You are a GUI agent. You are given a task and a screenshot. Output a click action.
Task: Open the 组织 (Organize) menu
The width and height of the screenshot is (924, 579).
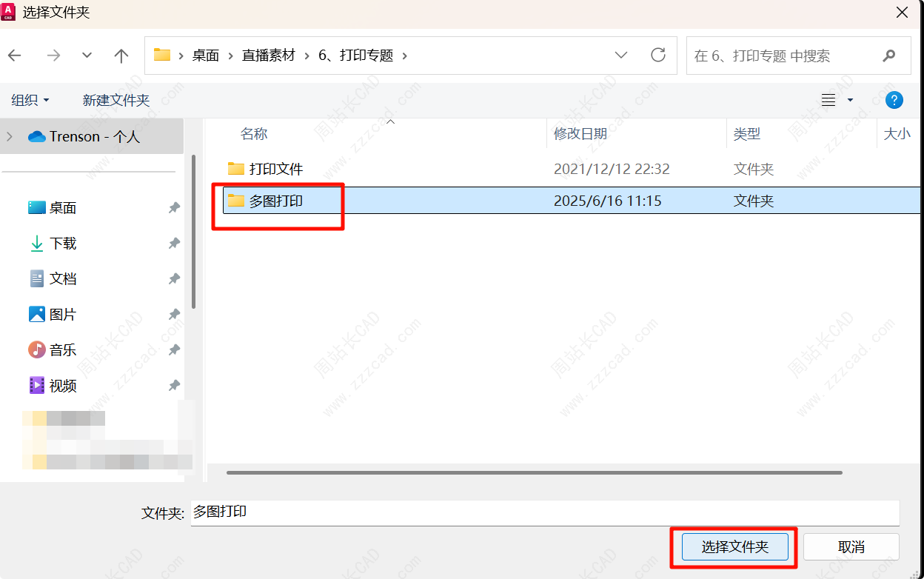pyautogui.click(x=30, y=100)
